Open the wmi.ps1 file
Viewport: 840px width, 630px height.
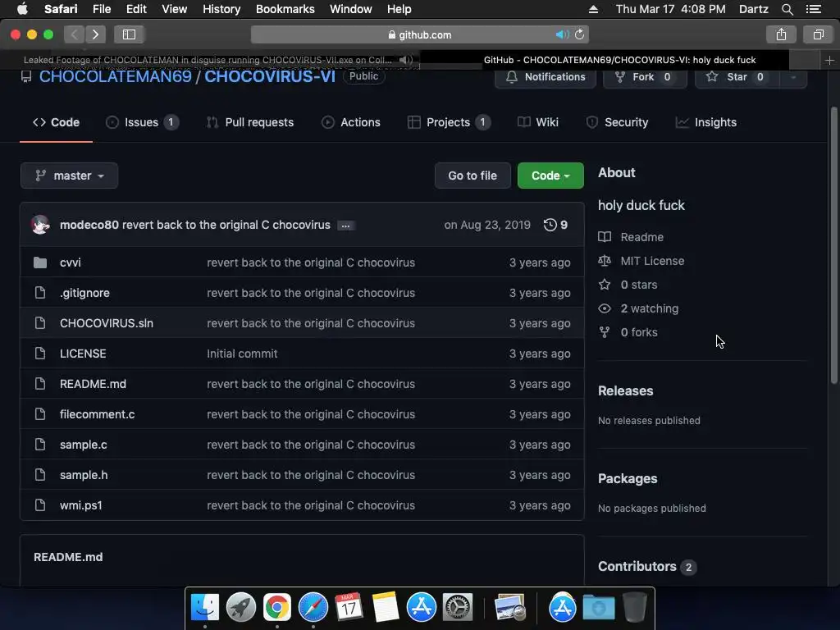[x=81, y=505]
